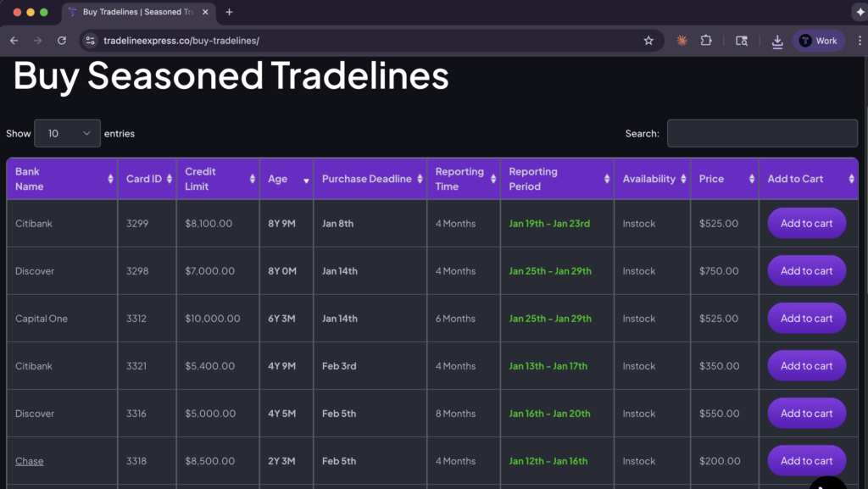Click reporting period Jan 12th – Jan 16th
Viewport: 868px width, 489px height.
548,461
